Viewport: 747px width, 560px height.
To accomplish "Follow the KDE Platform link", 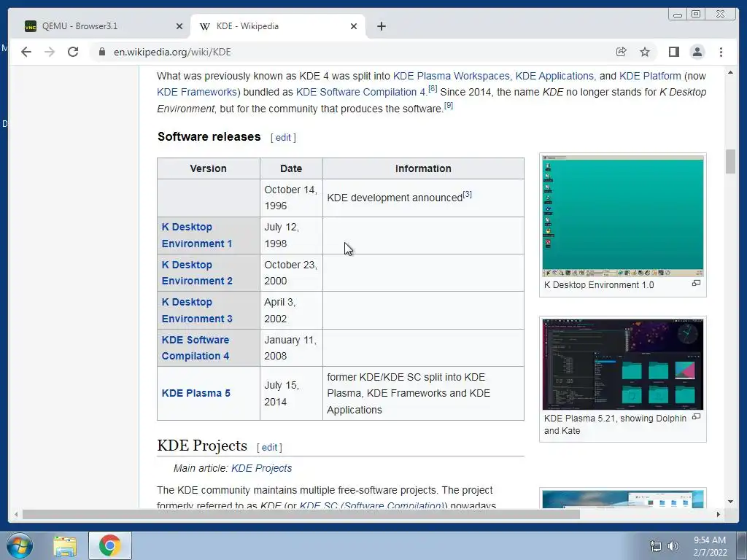I will point(650,76).
